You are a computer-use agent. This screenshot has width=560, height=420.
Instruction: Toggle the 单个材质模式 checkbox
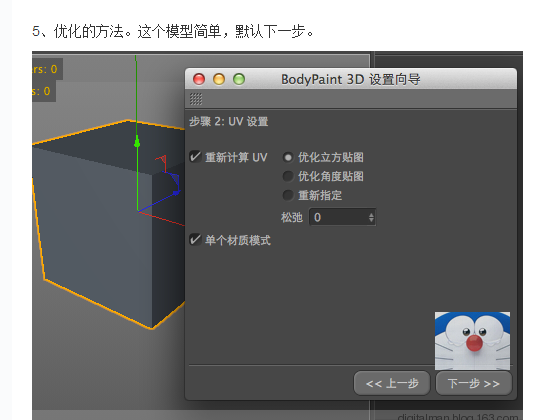click(x=195, y=240)
